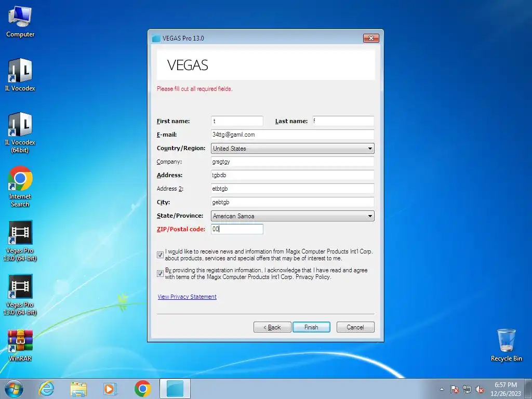Open the Country/Region dropdown
Viewport: 532px width, 399px height.
292,148
